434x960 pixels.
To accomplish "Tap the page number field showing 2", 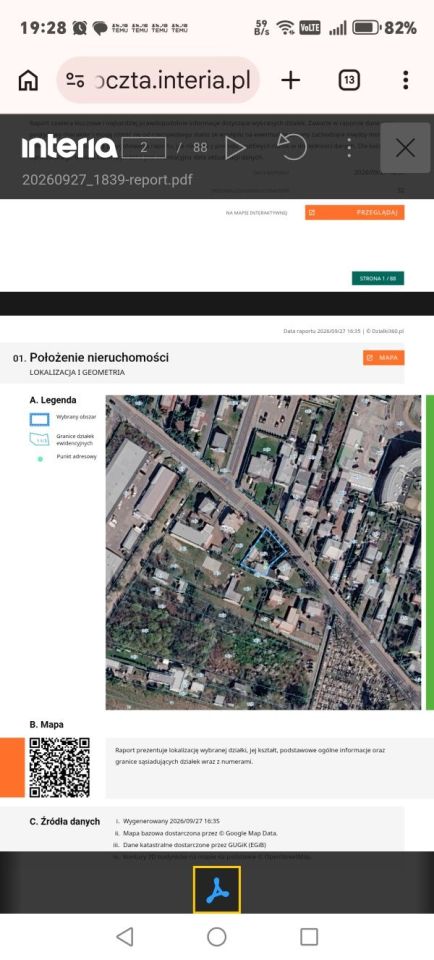I will click(x=144, y=148).
